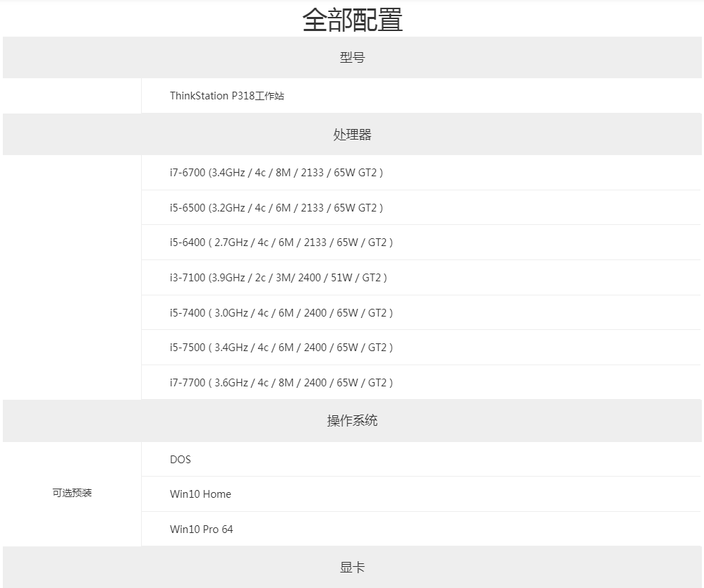Select the 处理器 section header
The image size is (704, 588).
(353, 134)
